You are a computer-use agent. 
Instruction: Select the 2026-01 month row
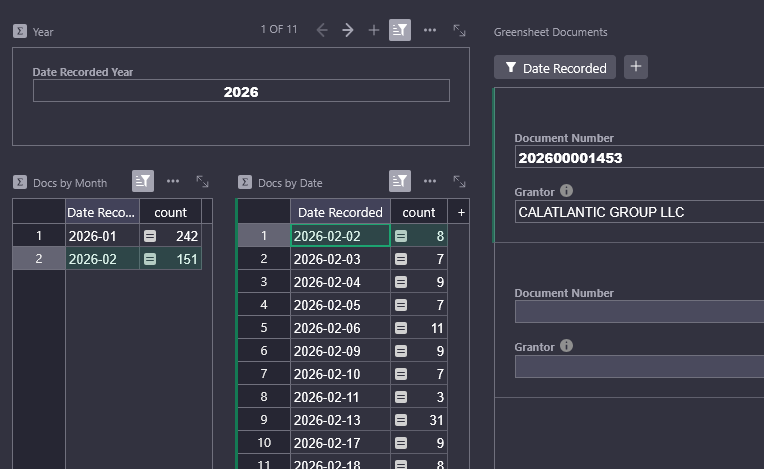click(101, 236)
